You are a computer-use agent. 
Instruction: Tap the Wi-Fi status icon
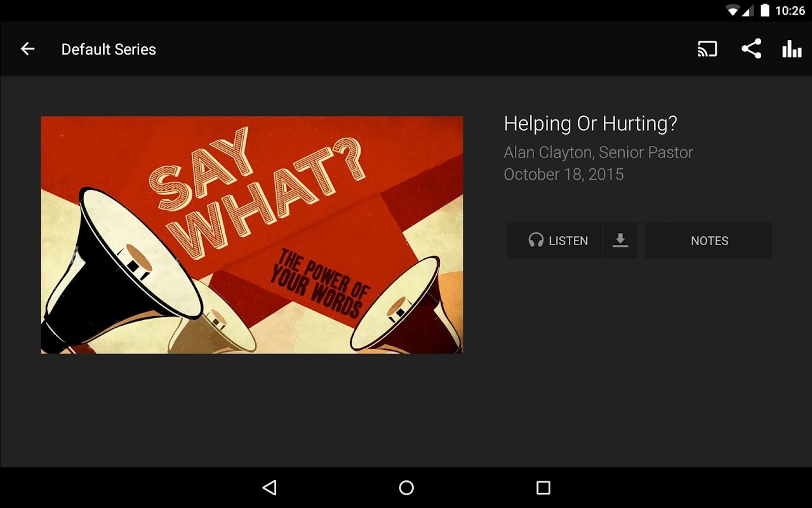(x=733, y=10)
